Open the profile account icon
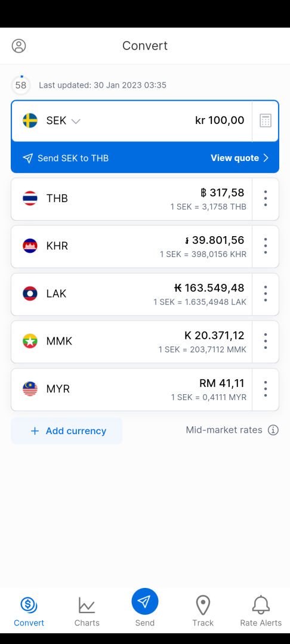Image resolution: width=290 pixels, height=644 pixels. [x=19, y=45]
